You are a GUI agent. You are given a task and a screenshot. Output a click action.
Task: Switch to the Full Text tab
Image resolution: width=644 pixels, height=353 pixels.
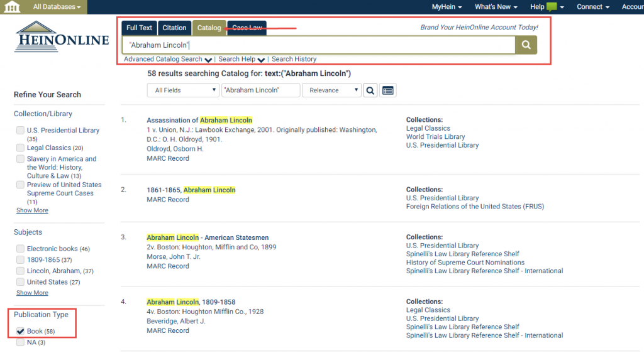(x=139, y=28)
